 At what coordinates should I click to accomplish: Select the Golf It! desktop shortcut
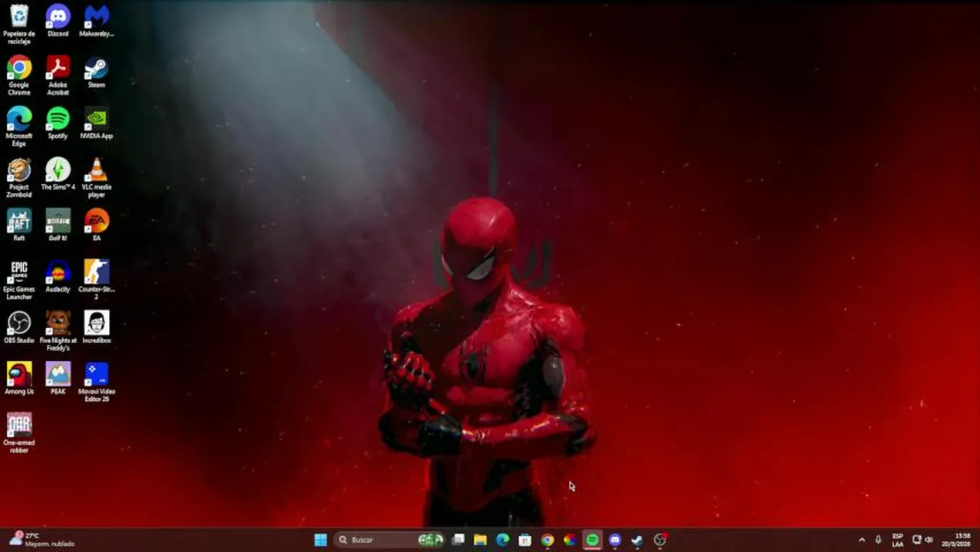tap(58, 225)
